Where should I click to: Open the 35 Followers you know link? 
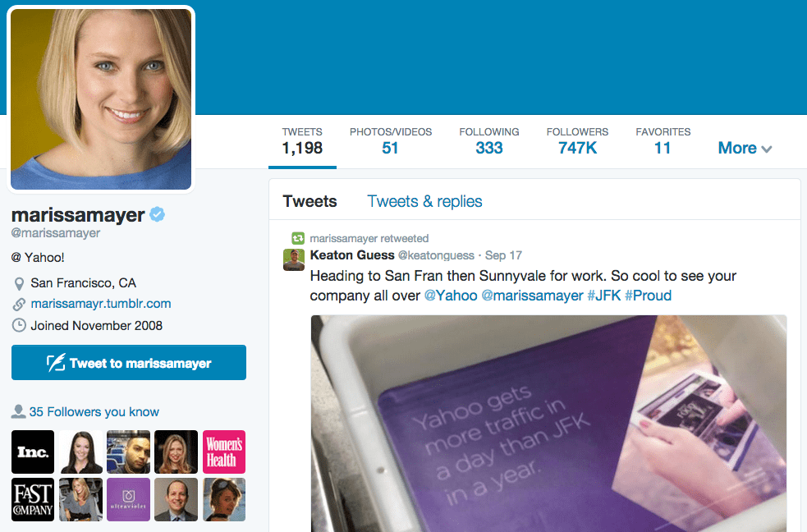pyautogui.click(x=94, y=412)
